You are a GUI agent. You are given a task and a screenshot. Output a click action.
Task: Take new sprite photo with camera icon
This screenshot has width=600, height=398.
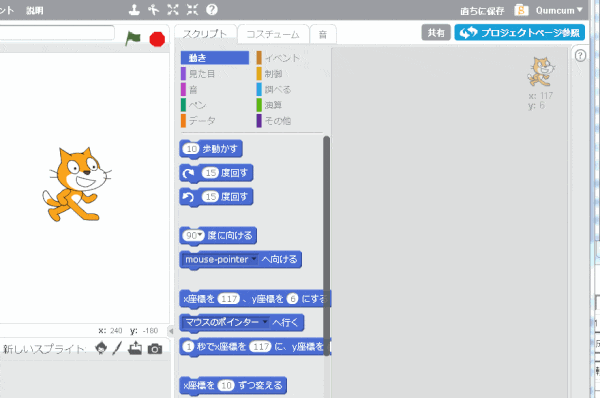coord(155,349)
